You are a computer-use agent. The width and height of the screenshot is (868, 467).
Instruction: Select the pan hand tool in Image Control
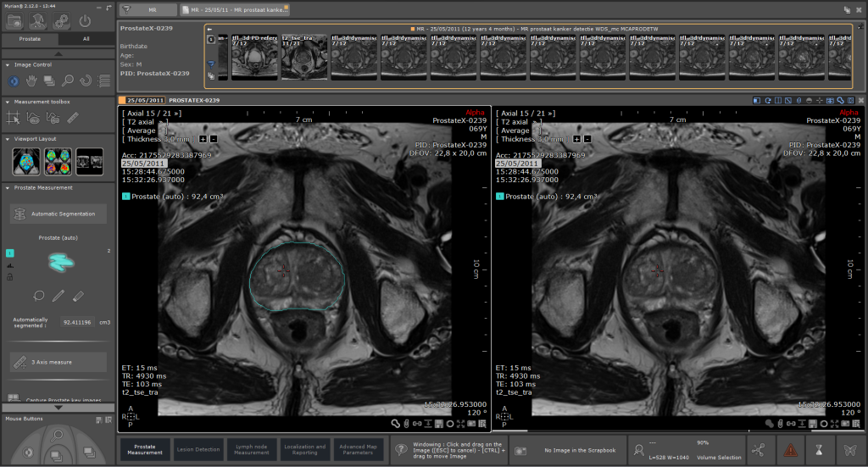(31, 81)
